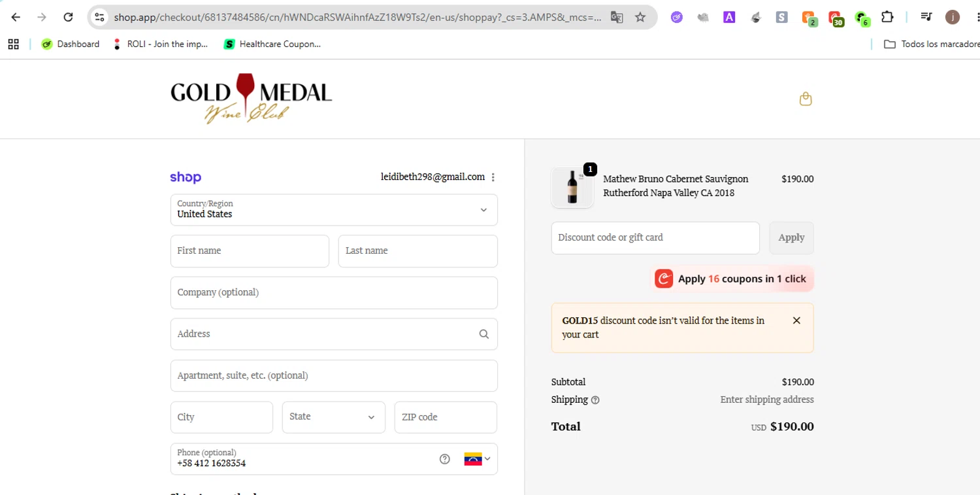This screenshot has width=980, height=495.
Task: Click the leidibeth298@gmail.com email text
Action: (x=433, y=177)
